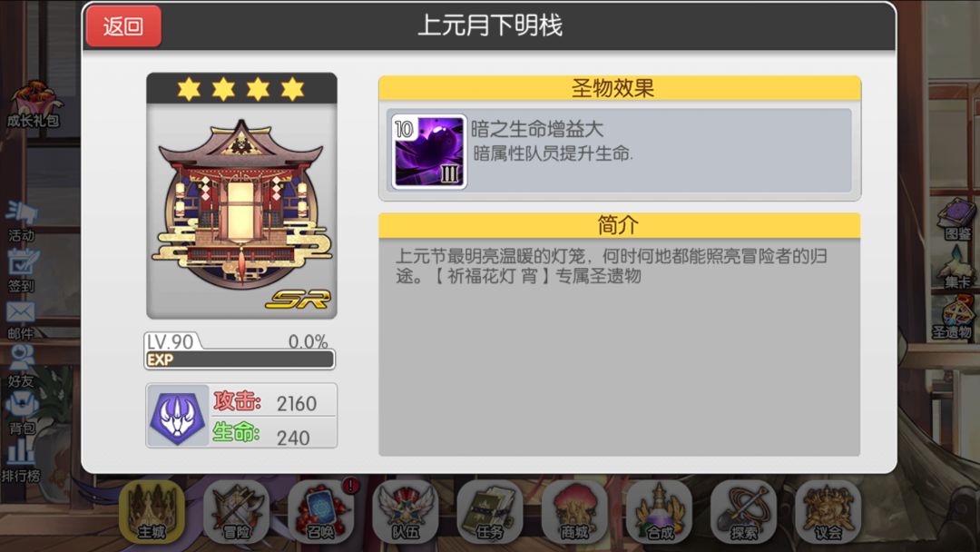The height and width of the screenshot is (552, 980).
Task: Open the 图鉴 codex icon
Action: tap(956, 220)
